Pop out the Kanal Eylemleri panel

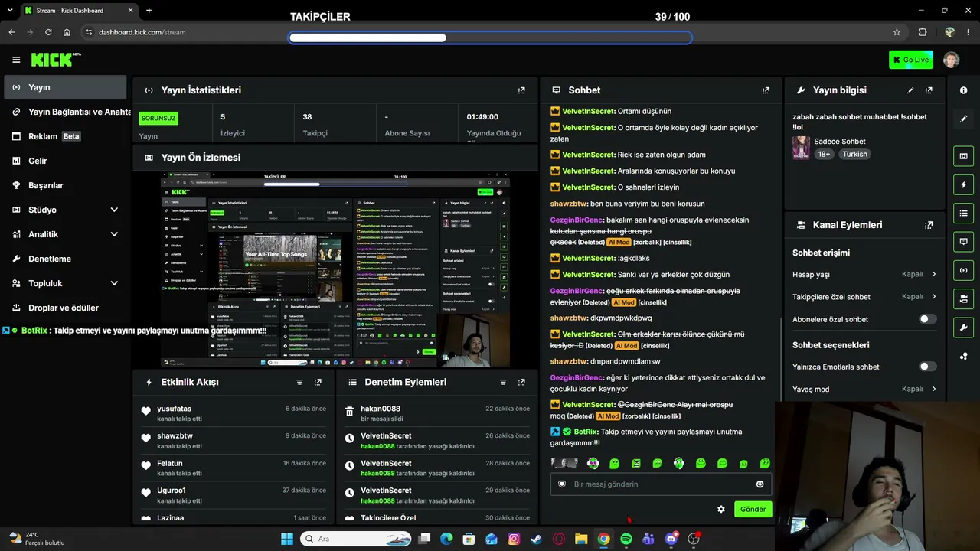pyautogui.click(x=929, y=225)
